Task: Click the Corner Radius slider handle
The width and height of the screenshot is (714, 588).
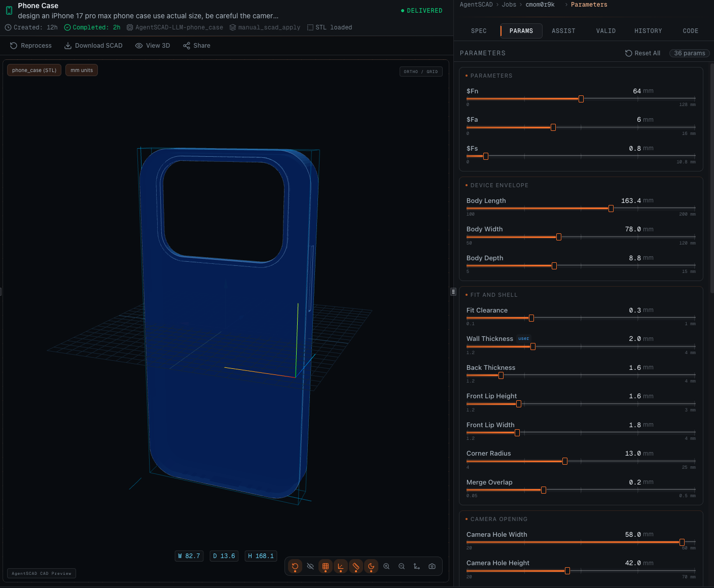Action: tap(565, 461)
